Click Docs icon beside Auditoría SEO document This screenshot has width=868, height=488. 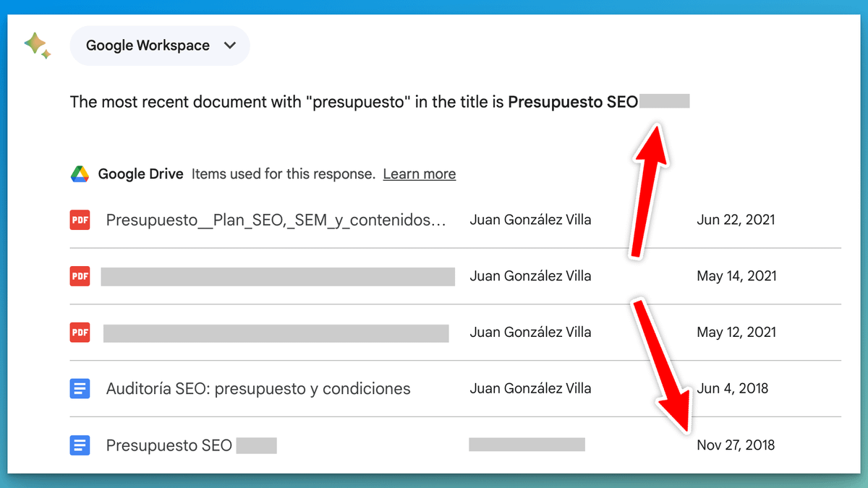tap(80, 389)
